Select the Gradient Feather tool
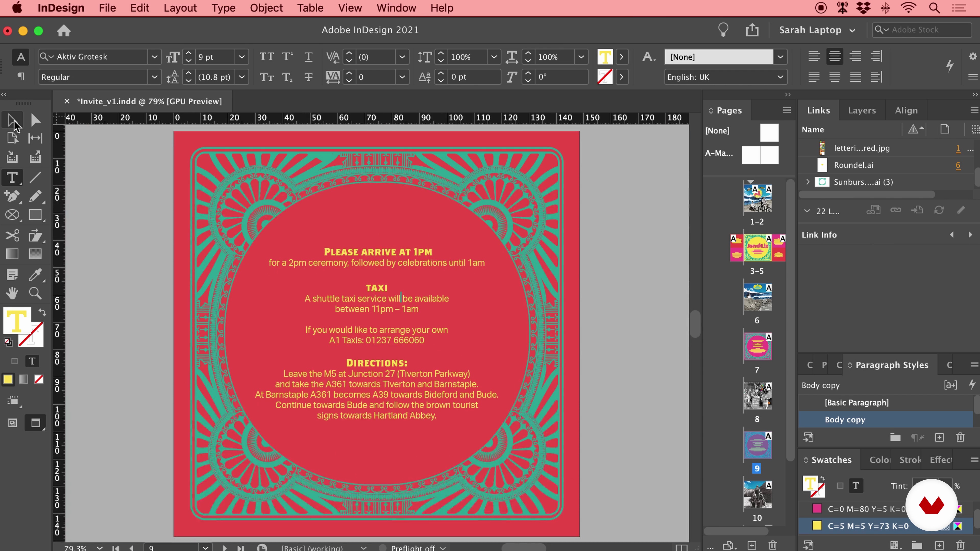This screenshot has height=551, width=980. [35, 254]
